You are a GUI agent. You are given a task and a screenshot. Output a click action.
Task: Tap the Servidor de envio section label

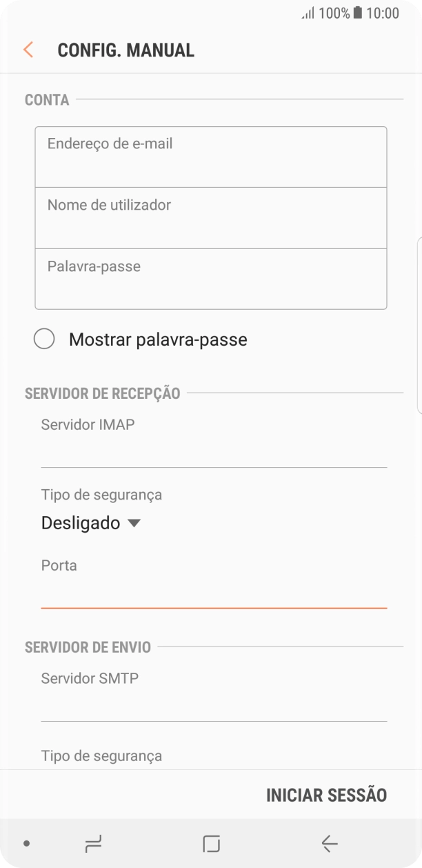[x=88, y=647]
